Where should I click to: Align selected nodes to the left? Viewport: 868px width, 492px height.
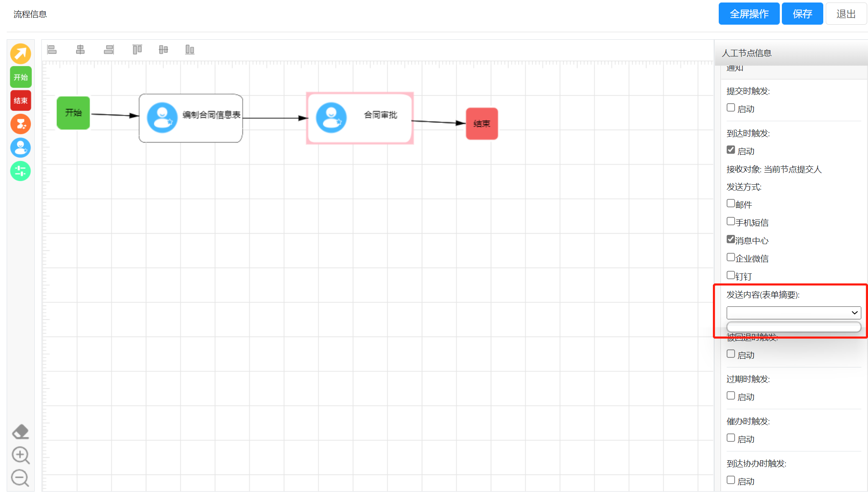click(52, 50)
